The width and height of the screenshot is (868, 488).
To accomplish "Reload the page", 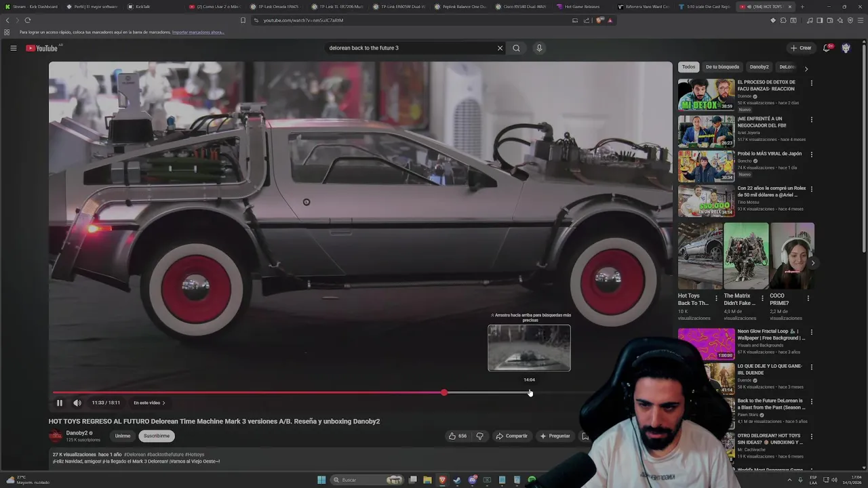I will click(x=28, y=20).
